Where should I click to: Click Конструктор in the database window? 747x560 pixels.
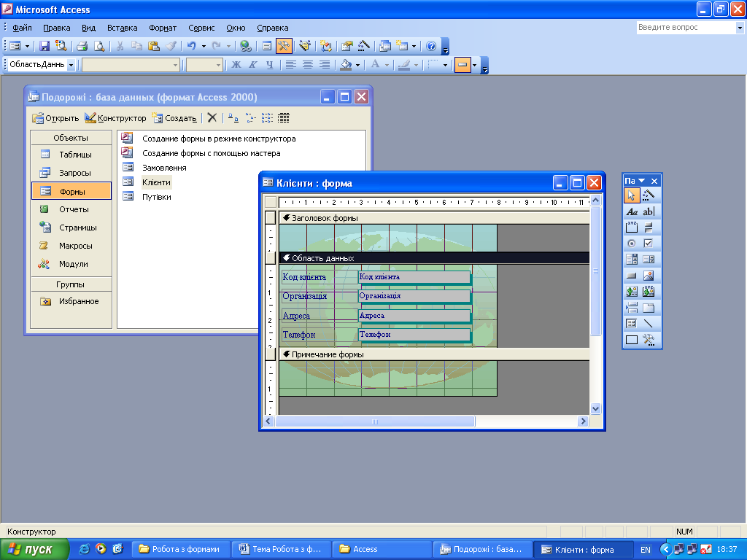click(x=115, y=118)
